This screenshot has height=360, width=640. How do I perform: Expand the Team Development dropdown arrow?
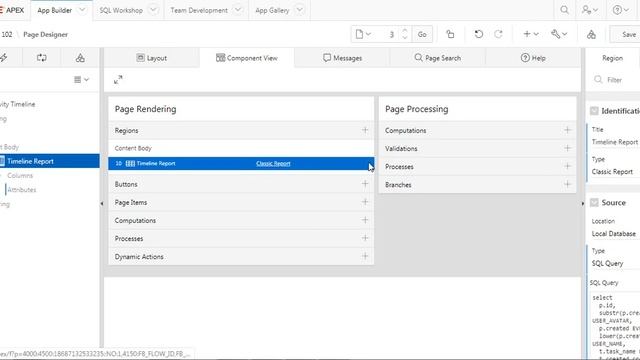coord(238,10)
